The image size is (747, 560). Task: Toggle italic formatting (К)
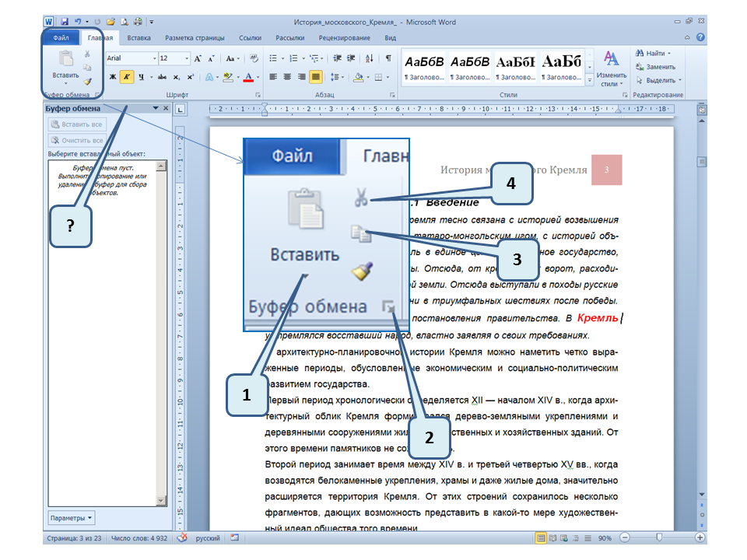[x=126, y=77]
